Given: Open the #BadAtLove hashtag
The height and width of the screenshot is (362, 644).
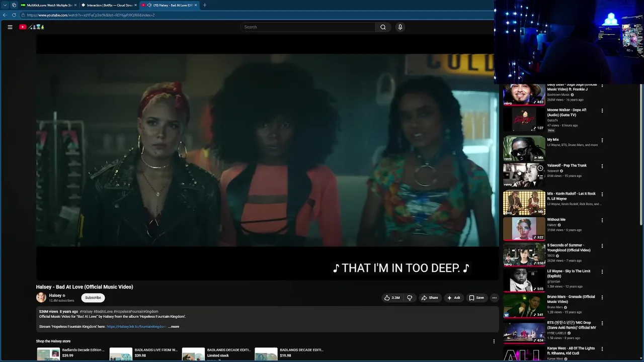Looking at the screenshot, I should point(103,312).
